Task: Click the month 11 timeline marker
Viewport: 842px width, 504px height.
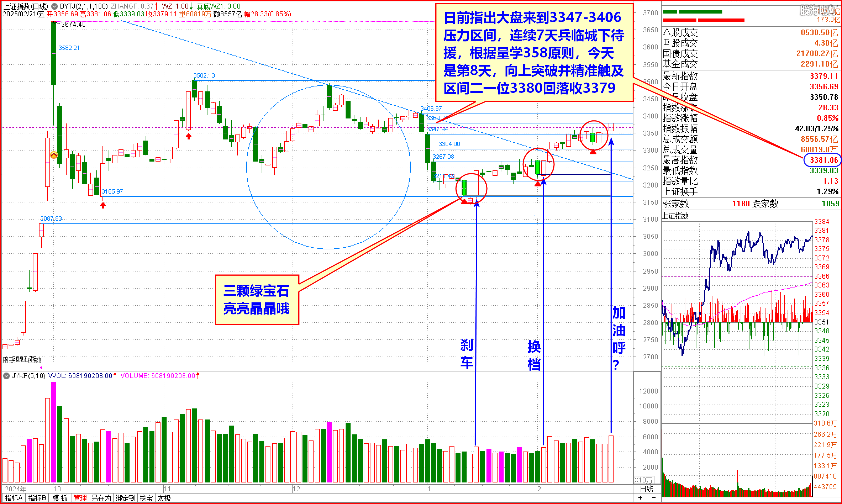Action: click(167, 489)
